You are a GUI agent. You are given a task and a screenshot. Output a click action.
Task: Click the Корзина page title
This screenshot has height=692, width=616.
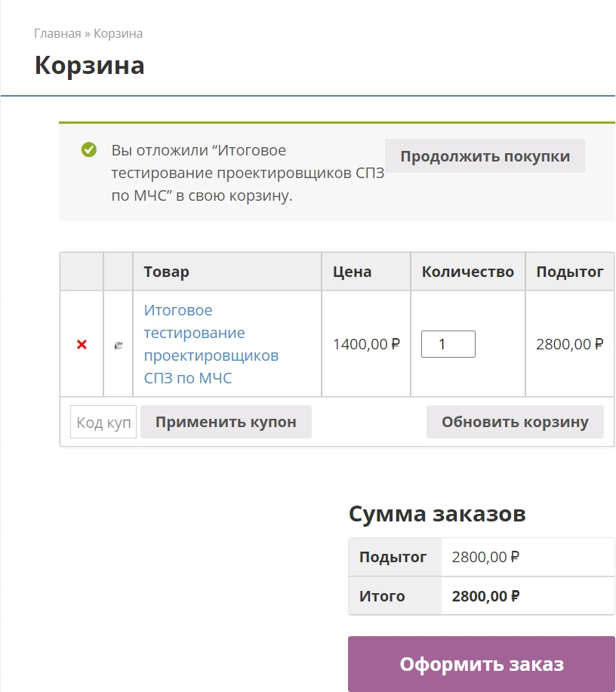click(90, 66)
